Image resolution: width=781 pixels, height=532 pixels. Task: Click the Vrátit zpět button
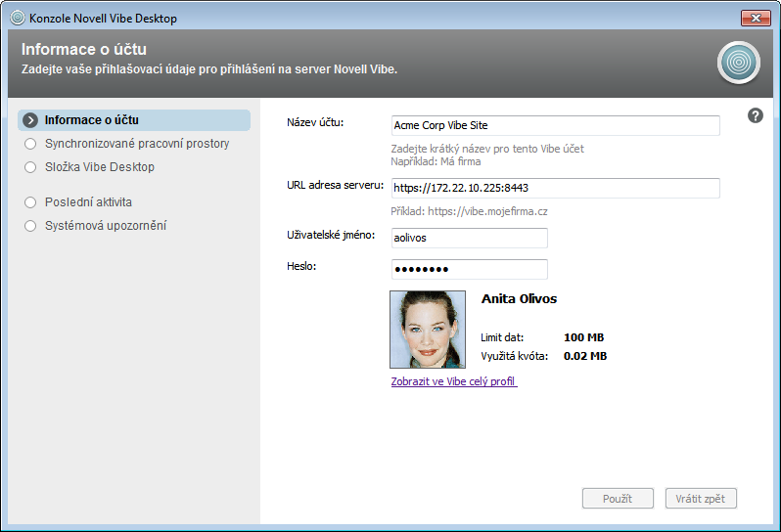click(700, 499)
